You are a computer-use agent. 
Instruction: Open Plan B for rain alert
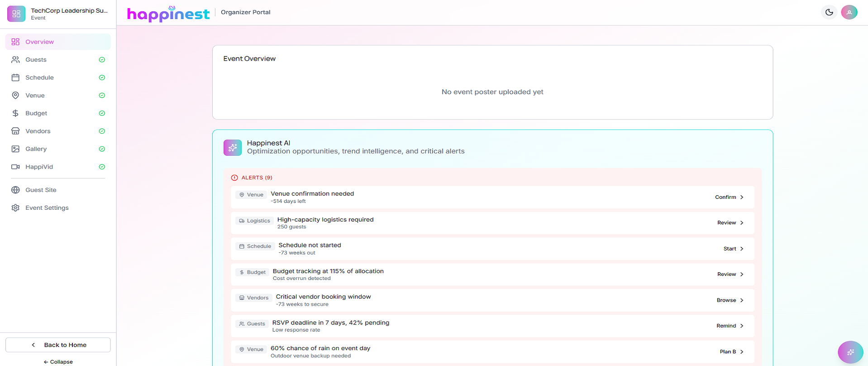tap(731, 352)
